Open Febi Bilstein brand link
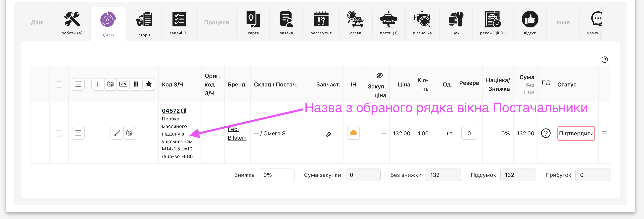The height and width of the screenshot is (219, 644). click(x=237, y=133)
